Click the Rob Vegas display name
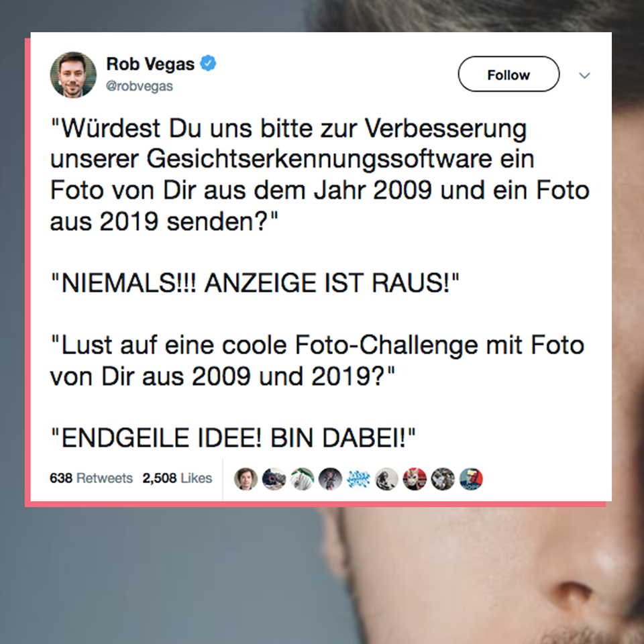 pos(150,64)
